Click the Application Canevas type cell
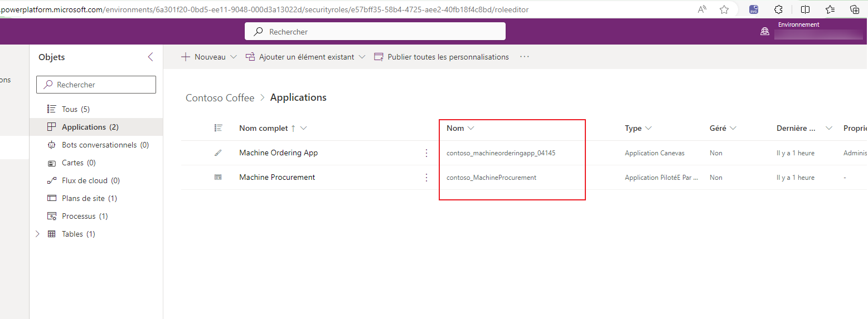The height and width of the screenshot is (319, 868). click(x=654, y=153)
